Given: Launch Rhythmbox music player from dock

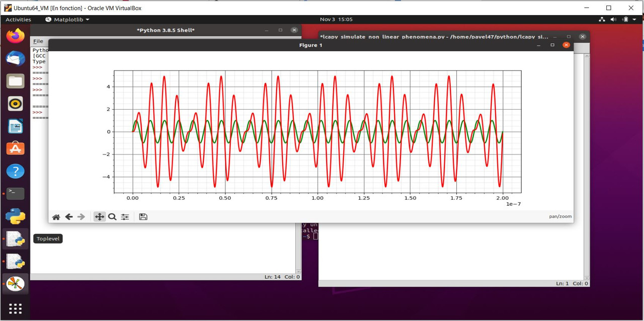Looking at the screenshot, I should click(15, 104).
